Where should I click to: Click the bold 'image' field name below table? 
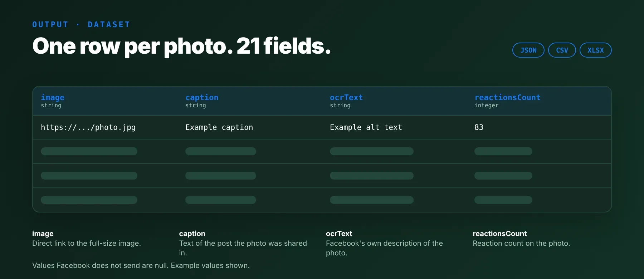(43, 234)
